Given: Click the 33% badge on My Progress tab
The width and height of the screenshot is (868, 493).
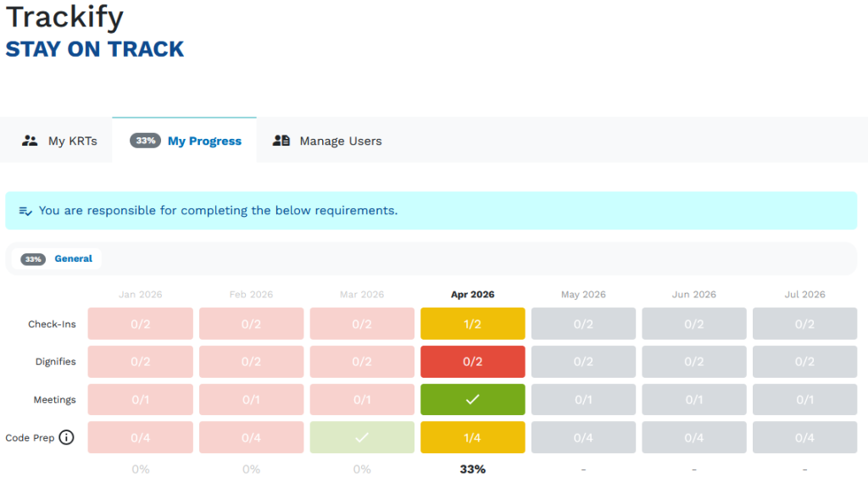Looking at the screenshot, I should pyautogui.click(x=146, y=141).
